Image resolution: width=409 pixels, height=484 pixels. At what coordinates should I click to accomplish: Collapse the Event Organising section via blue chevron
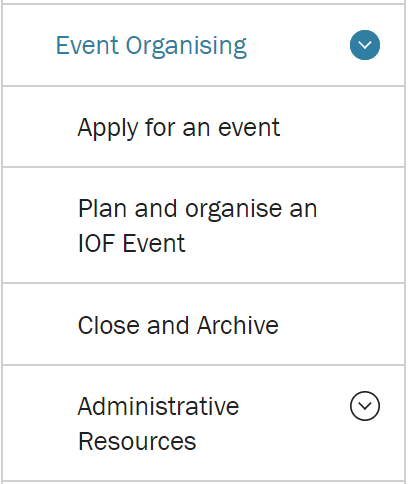(365, 45)
